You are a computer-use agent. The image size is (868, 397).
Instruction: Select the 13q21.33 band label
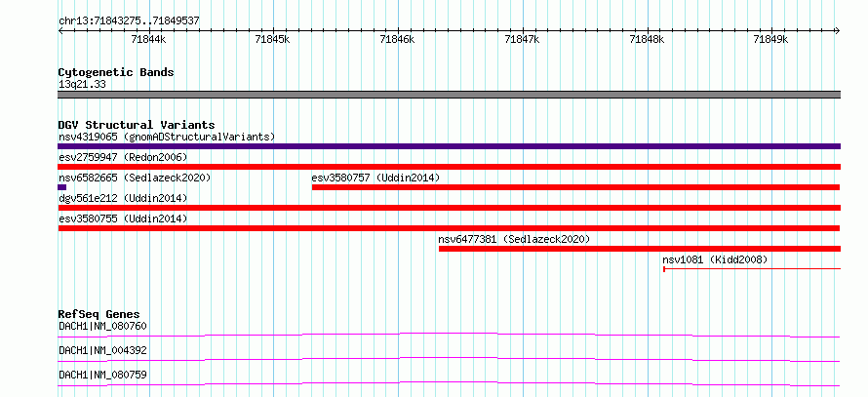[x=82, y=85]
